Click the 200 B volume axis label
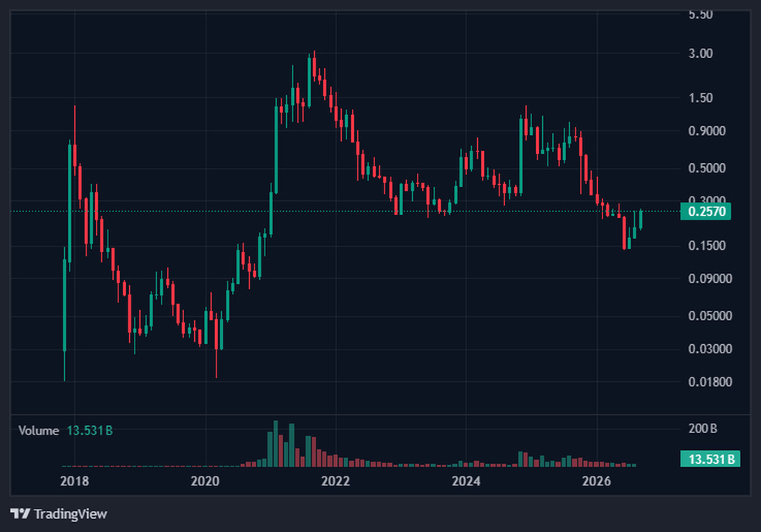 coord(702,428)
